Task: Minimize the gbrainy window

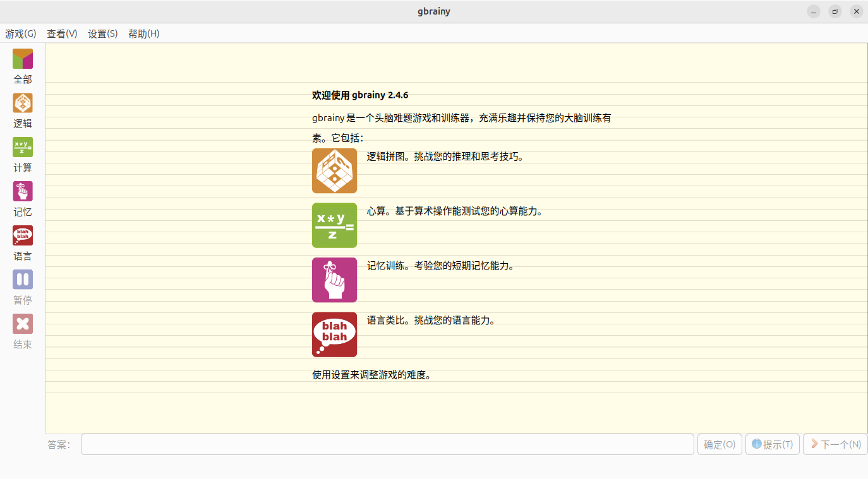Action: (x=814, y=11)
